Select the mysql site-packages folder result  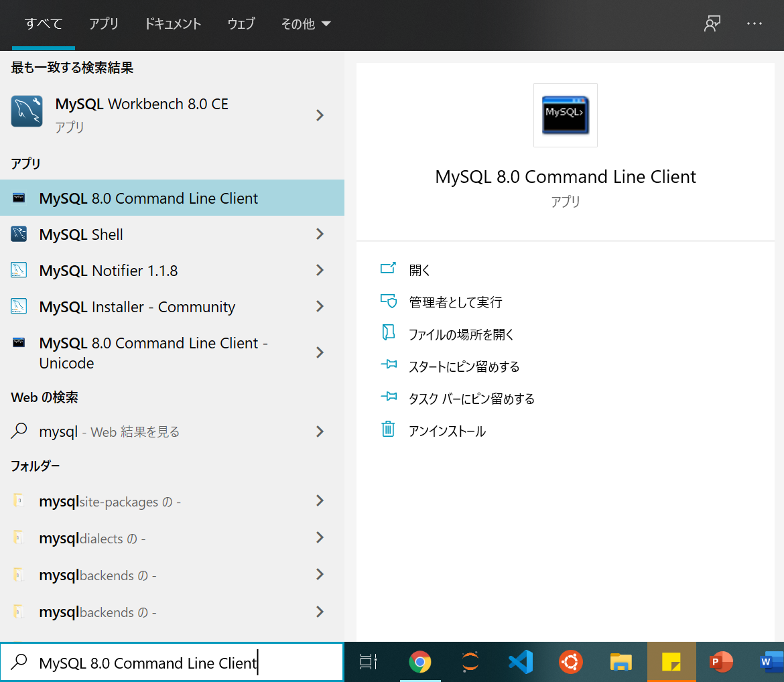(x=172, y=500)
